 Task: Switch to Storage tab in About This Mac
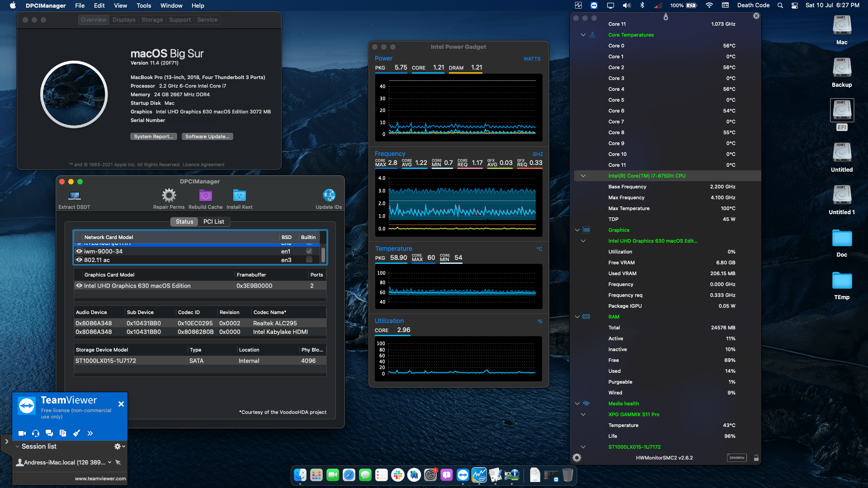152,20
